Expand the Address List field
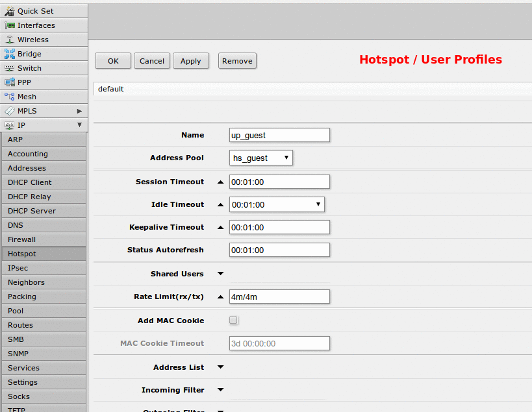 pyautogui.click(x=221, y=367)
